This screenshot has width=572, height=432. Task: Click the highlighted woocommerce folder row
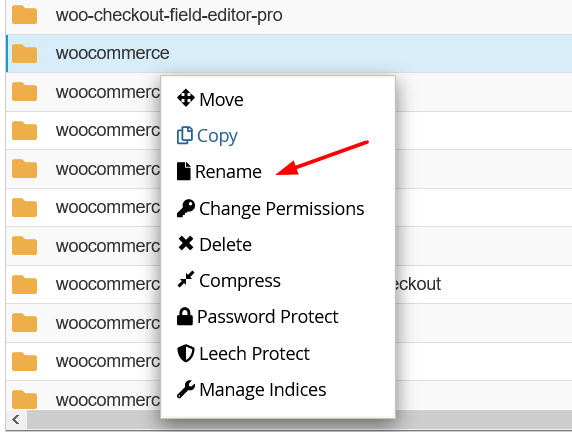click(x=289, y=53)
